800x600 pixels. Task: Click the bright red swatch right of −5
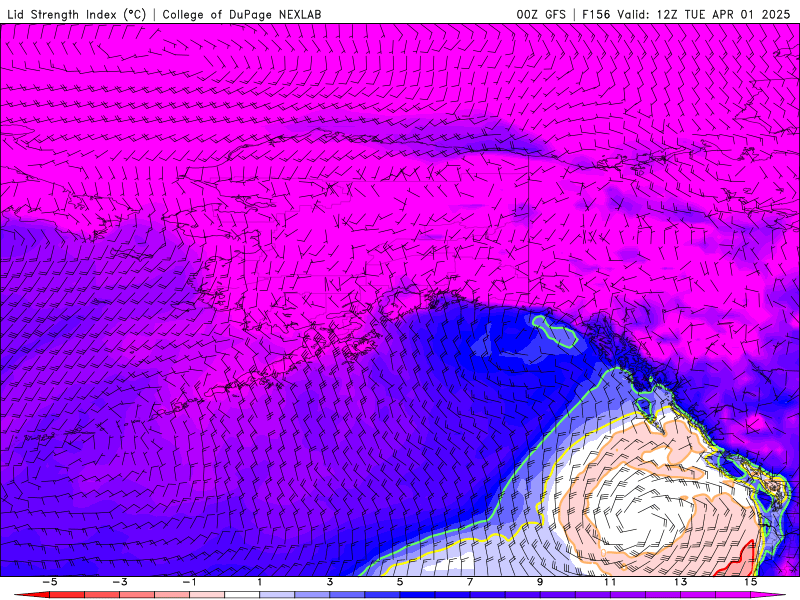[x=67, y=595]
